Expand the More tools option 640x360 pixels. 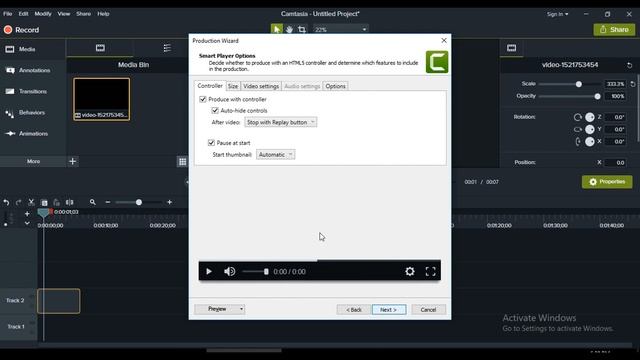coord(33,161)
